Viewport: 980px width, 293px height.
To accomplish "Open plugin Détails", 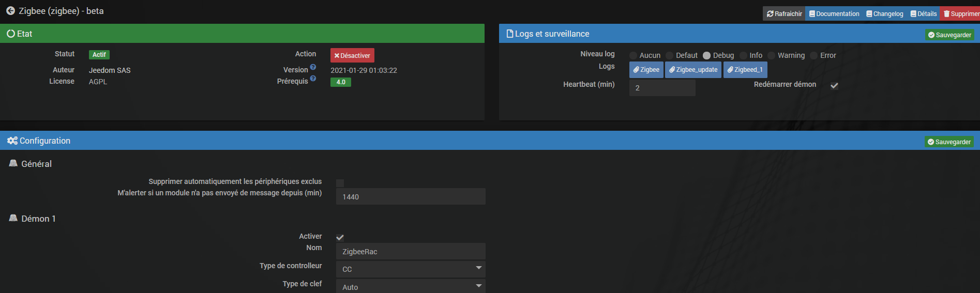I will 923,14.
